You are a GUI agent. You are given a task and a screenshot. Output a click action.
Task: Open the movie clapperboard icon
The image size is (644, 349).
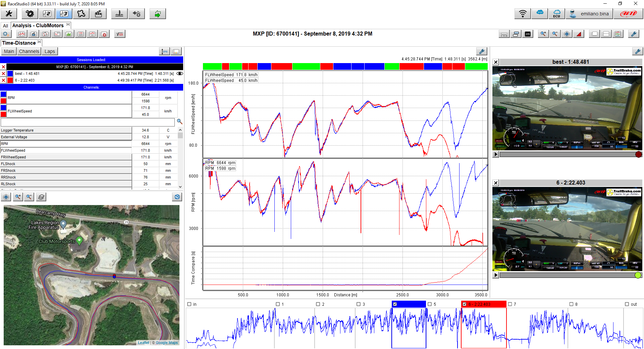(98, 14)
